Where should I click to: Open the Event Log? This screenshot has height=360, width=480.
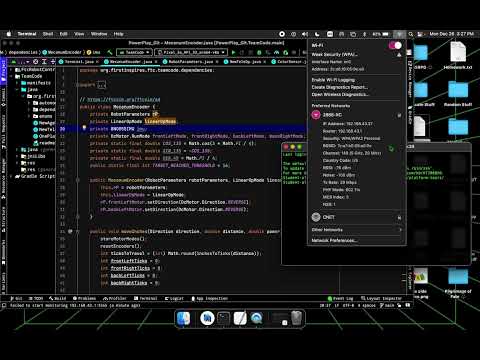click(x=340, y=298)
